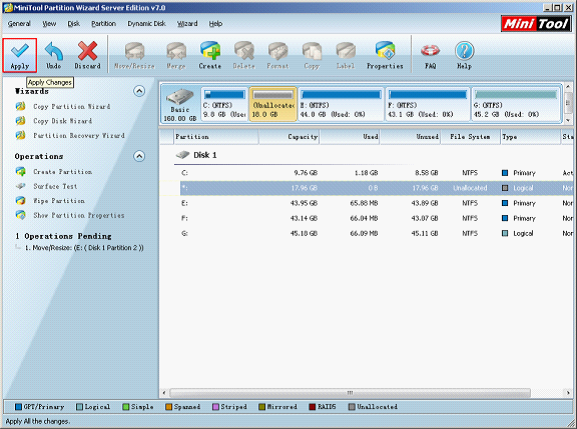Collapse the Operations panel section
Image resolution: width=577 pixels, height=429 pixels.
pyautogui.click(x=139, y=156)
